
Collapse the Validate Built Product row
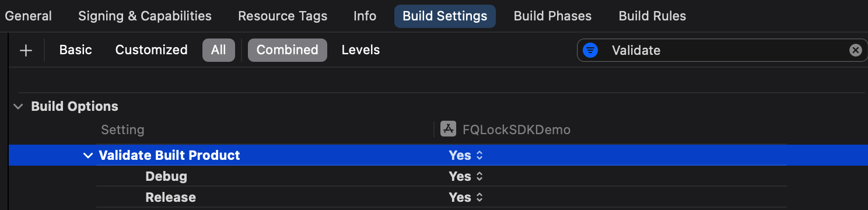88,156
